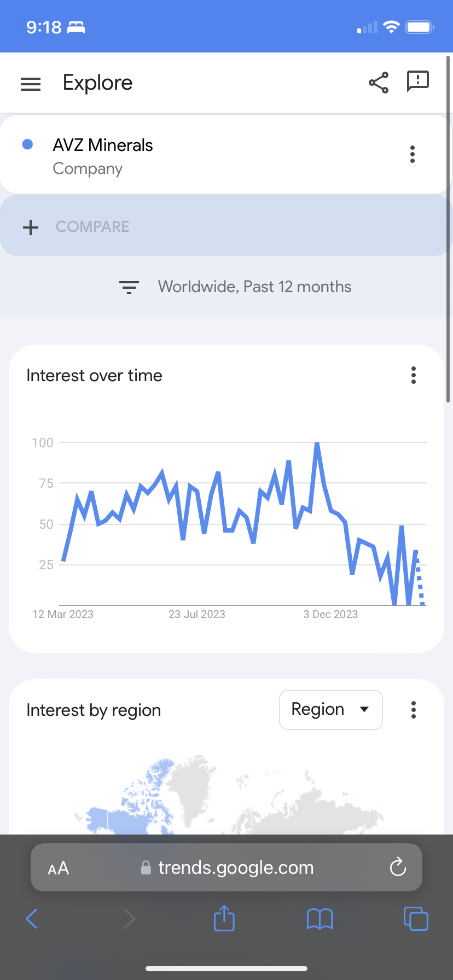This screenshot has width=453, height=980.
Task: Open the hamburger navigation menu
Action: coord(31,84)
